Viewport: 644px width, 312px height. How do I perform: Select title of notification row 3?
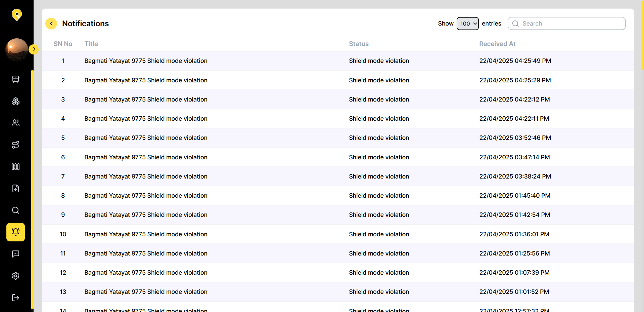[146, 100]
